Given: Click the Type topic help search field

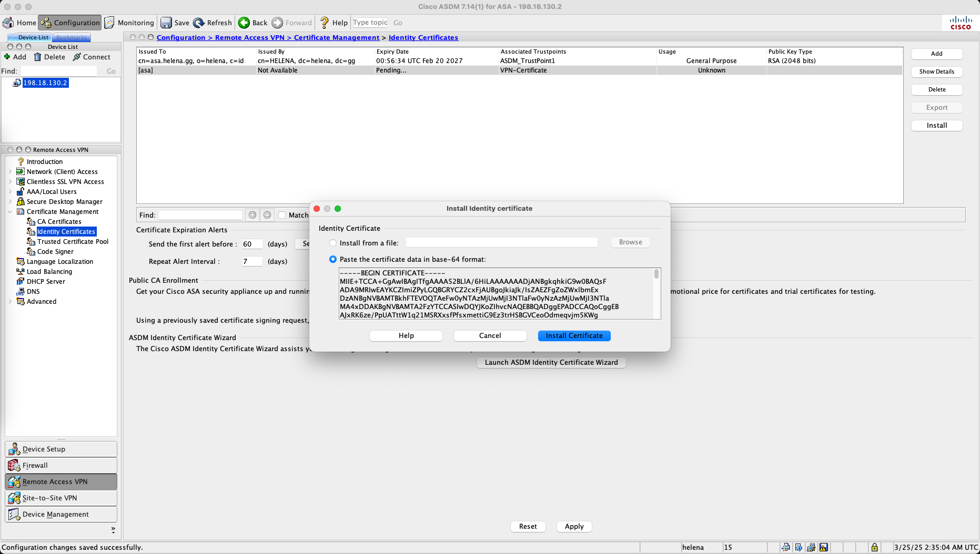Looking at the screenshot, I should tap(370, 23).
